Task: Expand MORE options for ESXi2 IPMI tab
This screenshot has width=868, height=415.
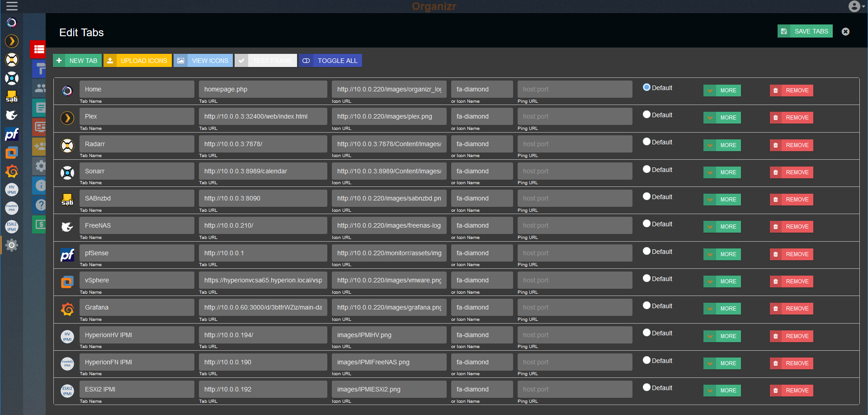Action: pos(722,391)
